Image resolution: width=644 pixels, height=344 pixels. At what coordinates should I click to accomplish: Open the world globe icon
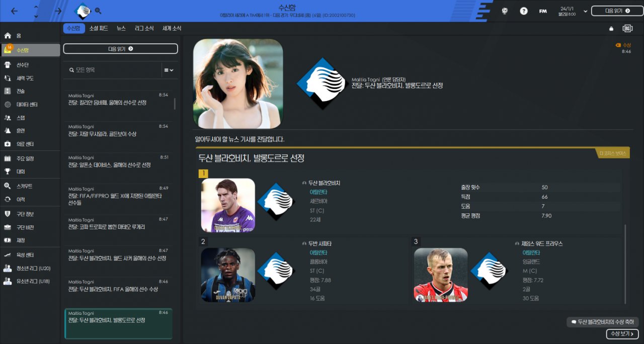click(504, 11)
